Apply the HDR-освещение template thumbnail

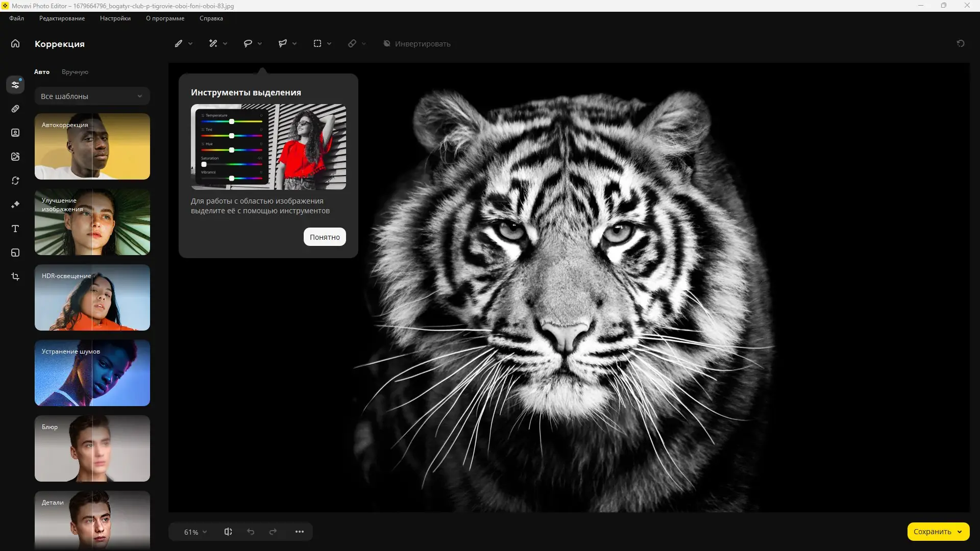click(92, 297)
